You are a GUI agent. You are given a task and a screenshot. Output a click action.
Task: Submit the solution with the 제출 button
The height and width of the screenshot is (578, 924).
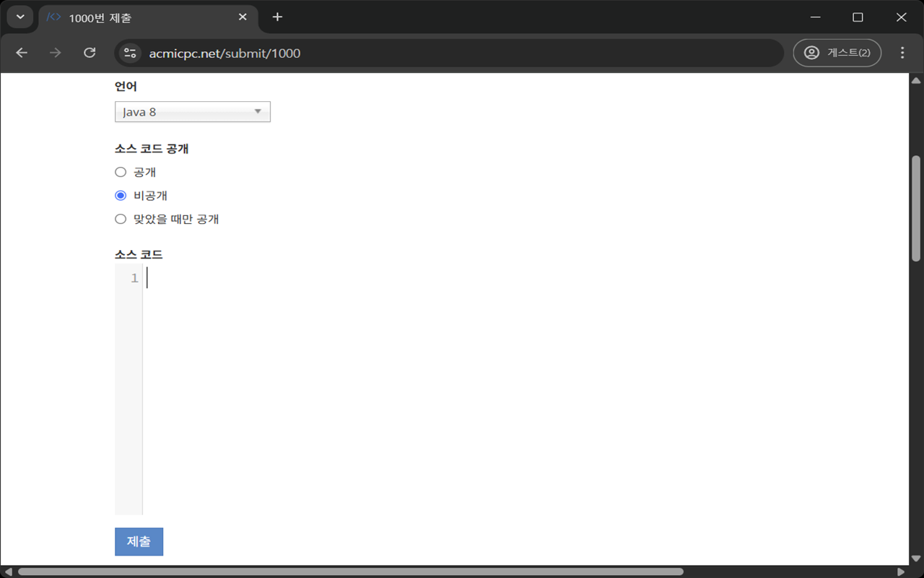coord(139,541)
